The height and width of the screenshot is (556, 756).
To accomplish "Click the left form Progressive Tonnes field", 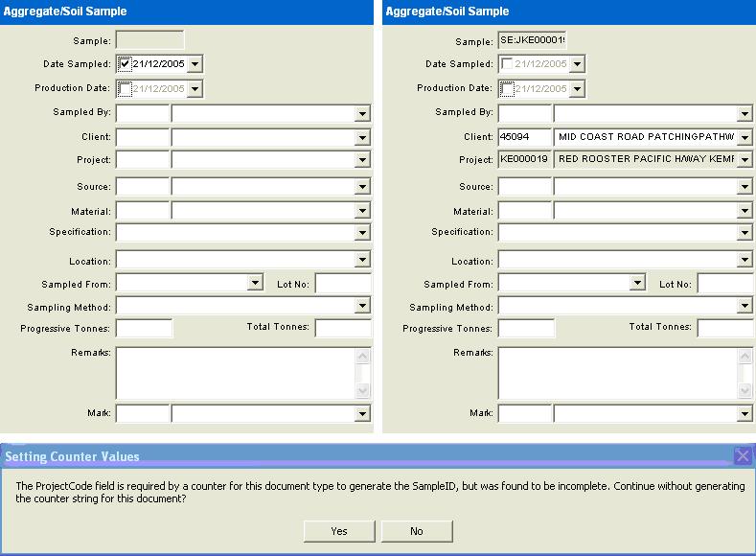I will 144,329.
